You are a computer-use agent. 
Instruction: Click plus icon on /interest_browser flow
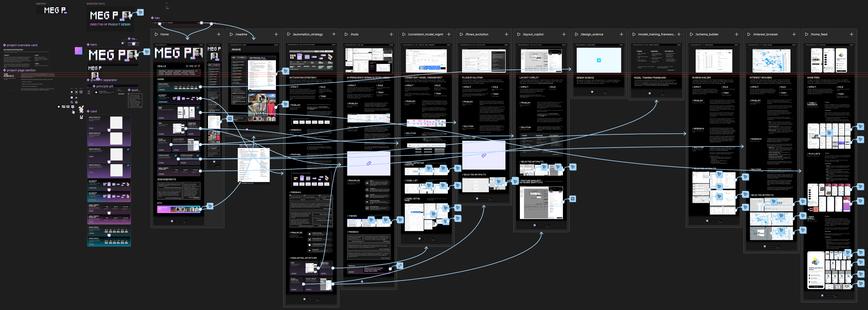pyautogui.click(x=794, y=34)
